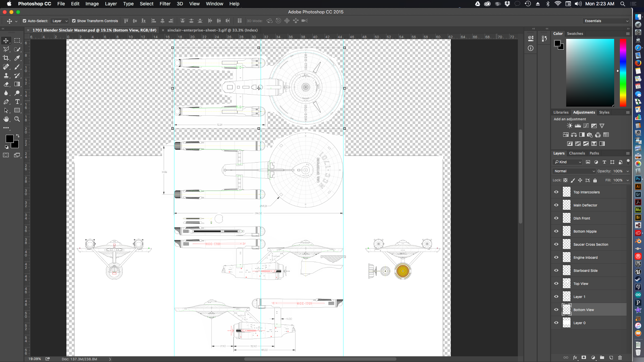Toggle the Auto-Select checkbox
The height and width of the screenshot is (362, 644).
(24, 21)
